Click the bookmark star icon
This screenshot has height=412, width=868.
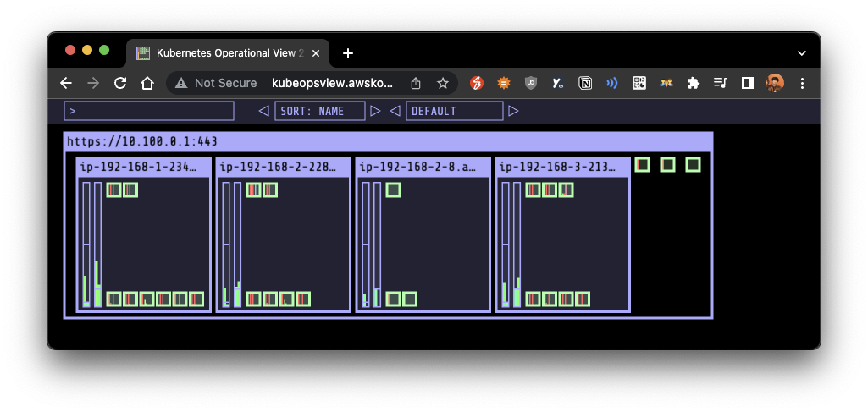click(442, 84)
